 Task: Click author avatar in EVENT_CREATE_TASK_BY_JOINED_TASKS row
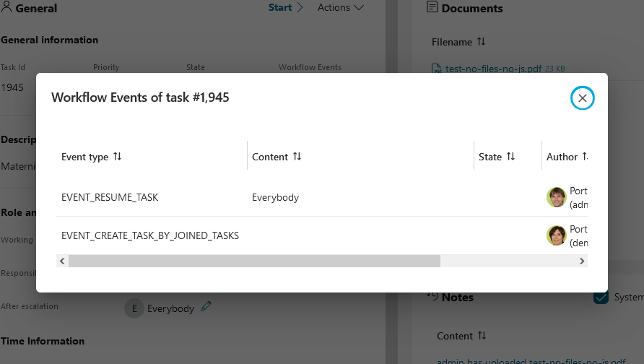click(556, 235)
